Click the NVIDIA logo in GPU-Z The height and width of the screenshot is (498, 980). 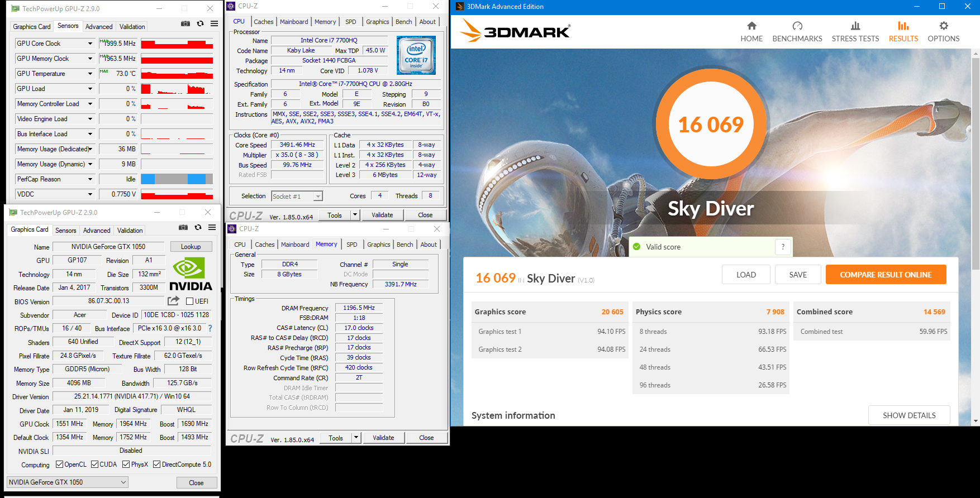coord(191,274)
